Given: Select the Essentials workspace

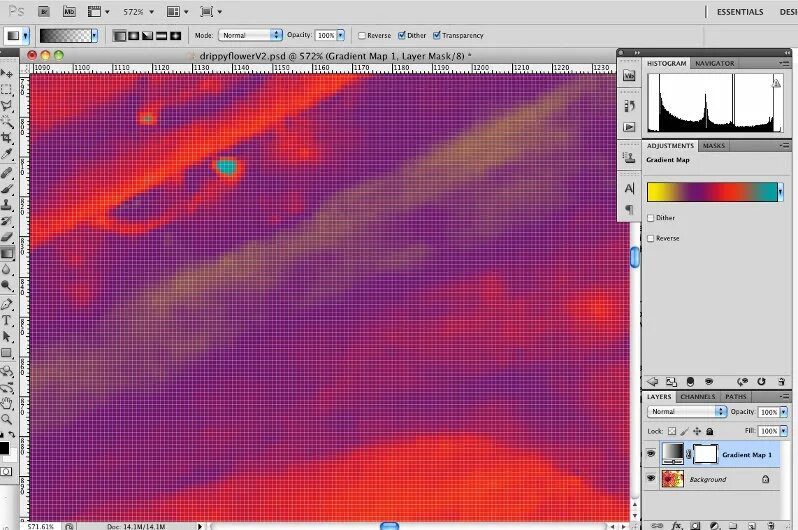Looking at the screenshot, I should click(740, 12).
